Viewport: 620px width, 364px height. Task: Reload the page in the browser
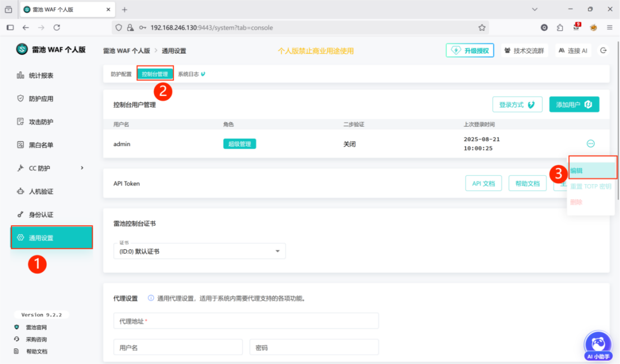tap(57, 27)
